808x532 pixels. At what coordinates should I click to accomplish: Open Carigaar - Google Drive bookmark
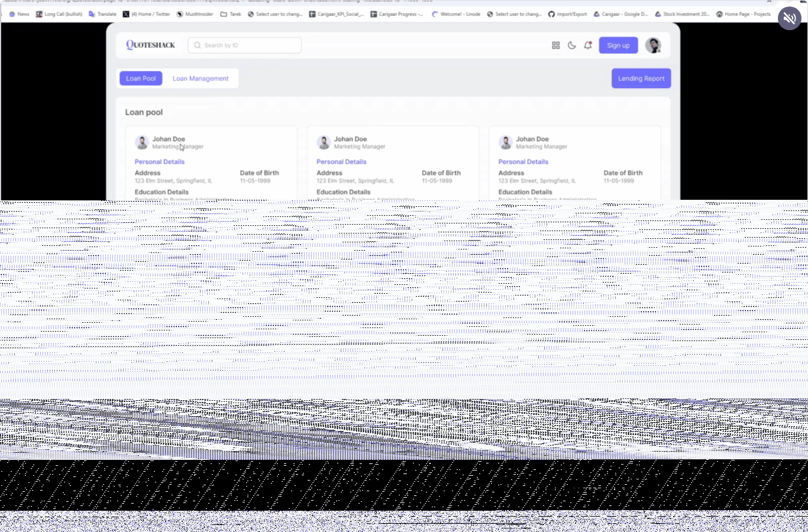click(621, 14)
